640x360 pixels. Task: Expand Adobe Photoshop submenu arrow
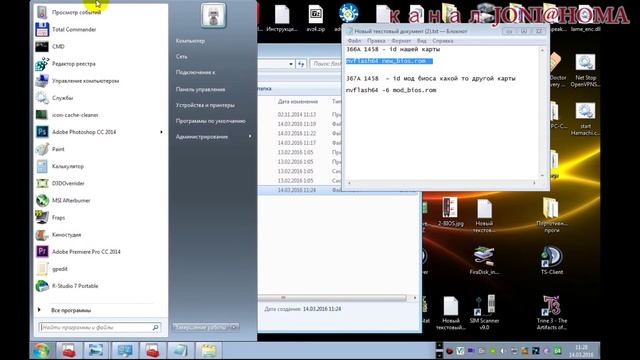(x=162, y=132)
